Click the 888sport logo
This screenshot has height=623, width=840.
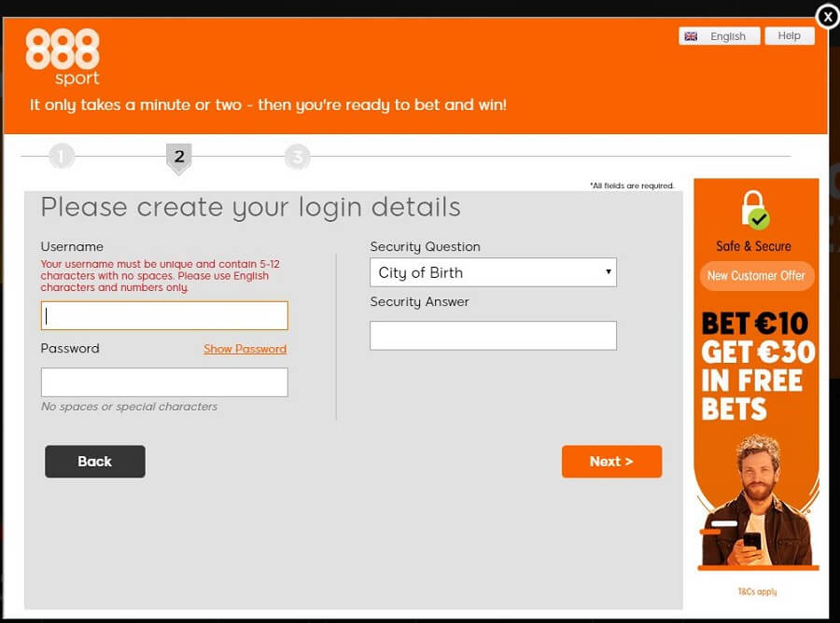click(63, 57)
